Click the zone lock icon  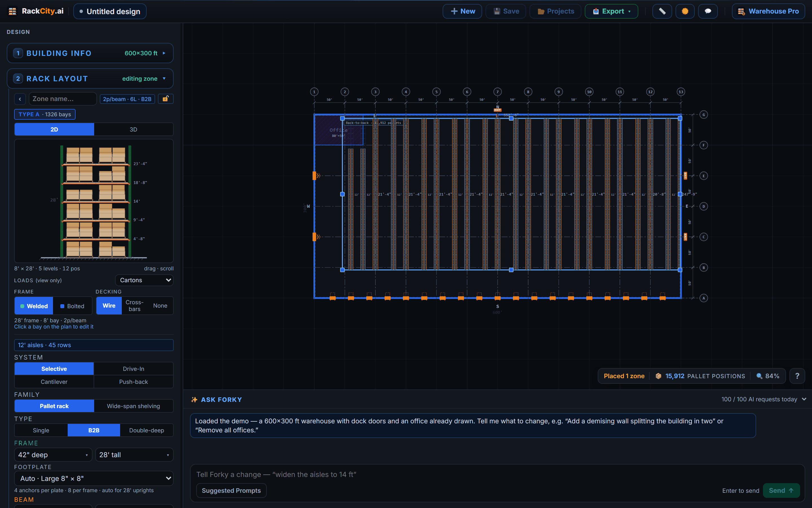click(x=166, y=99)
